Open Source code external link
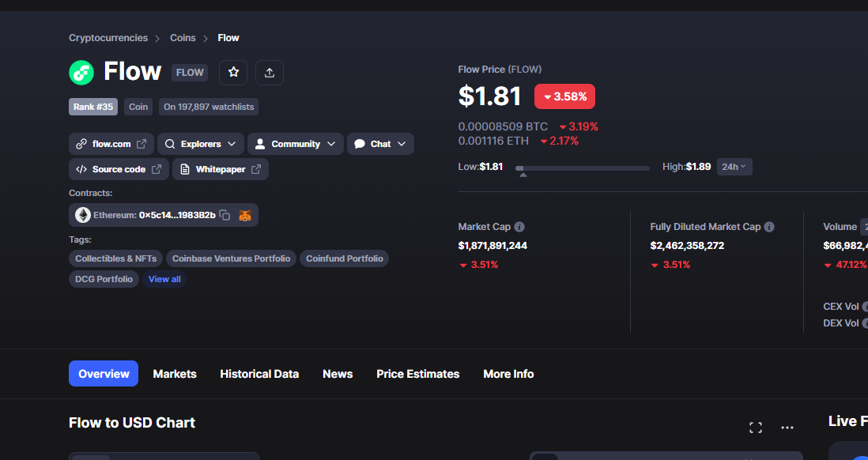This screenshot has height=460, width=868. click(x=119, y=169)
